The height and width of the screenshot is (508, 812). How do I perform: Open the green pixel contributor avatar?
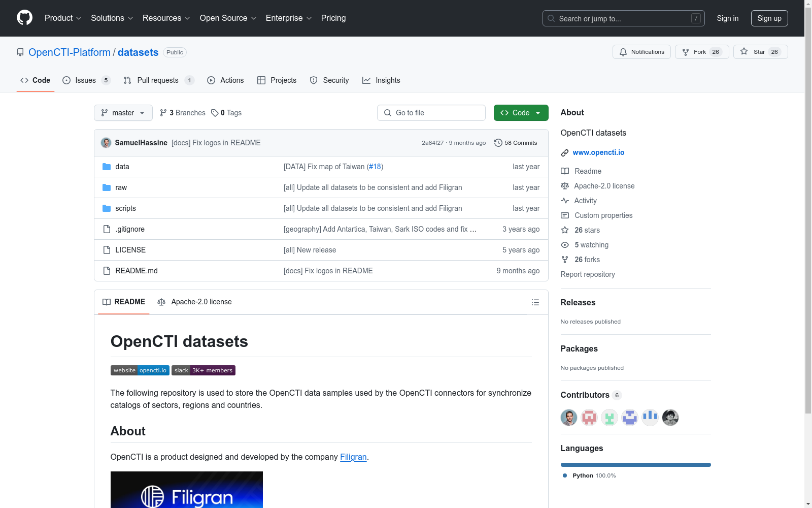click(x=610, y=418)
